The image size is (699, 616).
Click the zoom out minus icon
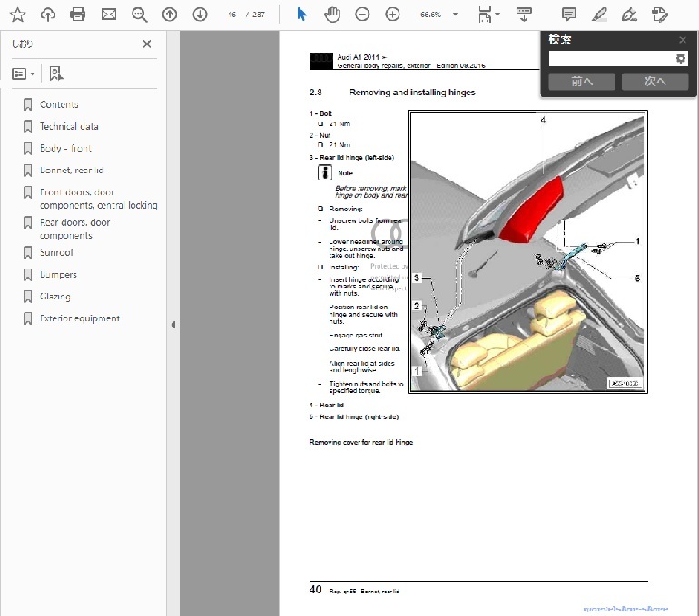point(362,14)
